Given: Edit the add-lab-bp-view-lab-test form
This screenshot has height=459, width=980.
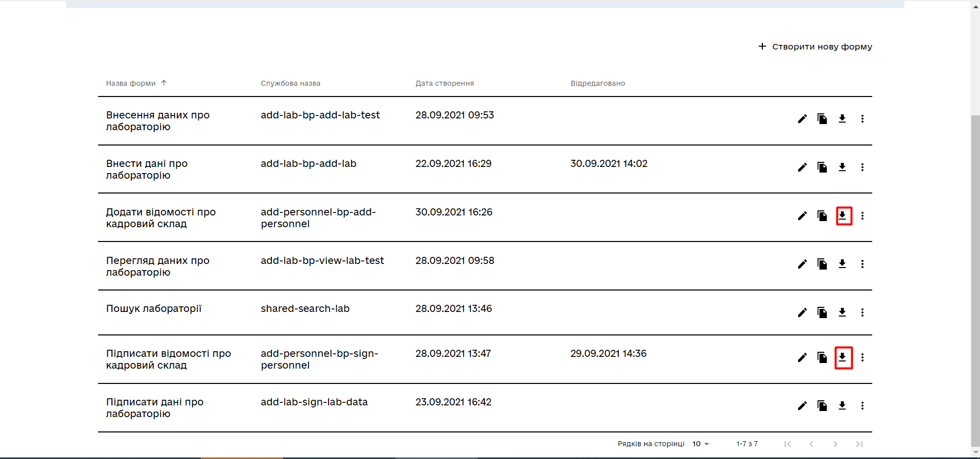Looking at the screenshot, I should click(802, 264).
